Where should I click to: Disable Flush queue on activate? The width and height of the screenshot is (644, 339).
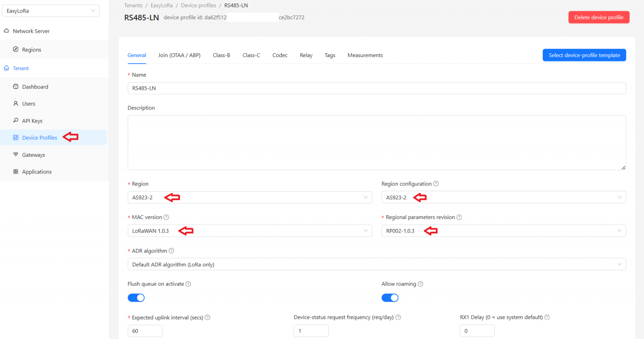136,297
